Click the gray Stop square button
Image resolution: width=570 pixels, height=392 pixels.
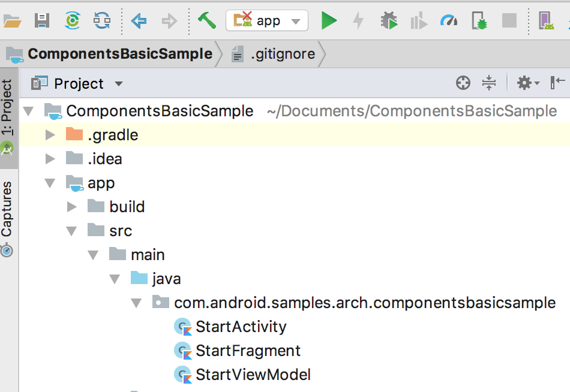509,20
